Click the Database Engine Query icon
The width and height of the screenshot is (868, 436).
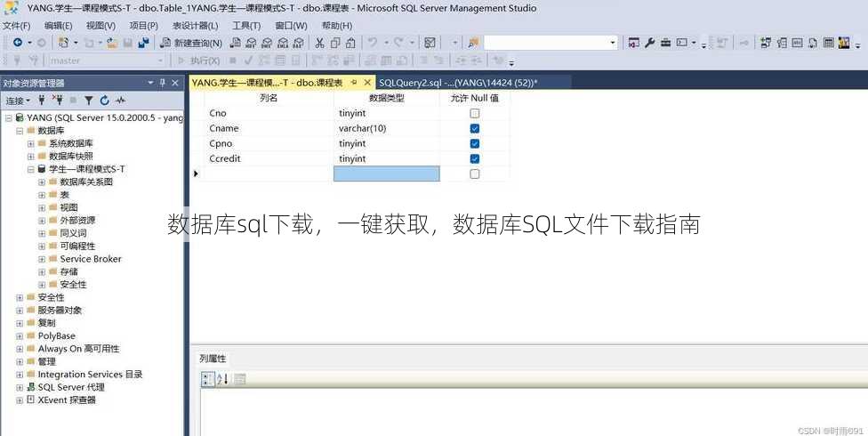point(236,43)
